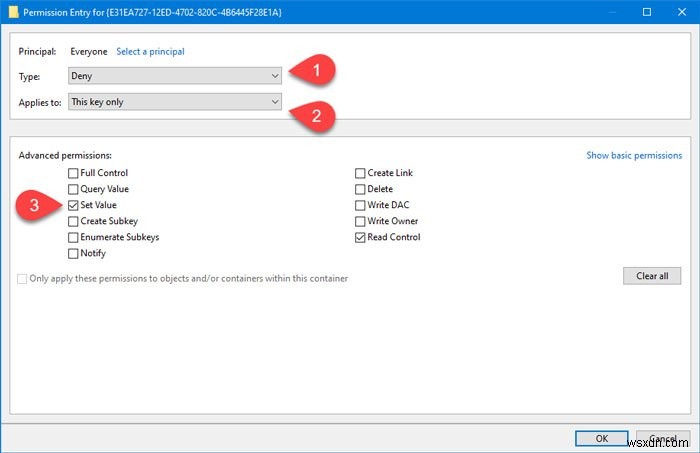Tick the Write DAC permission
This screenshot has width=700, height=453.
point(360,205)
